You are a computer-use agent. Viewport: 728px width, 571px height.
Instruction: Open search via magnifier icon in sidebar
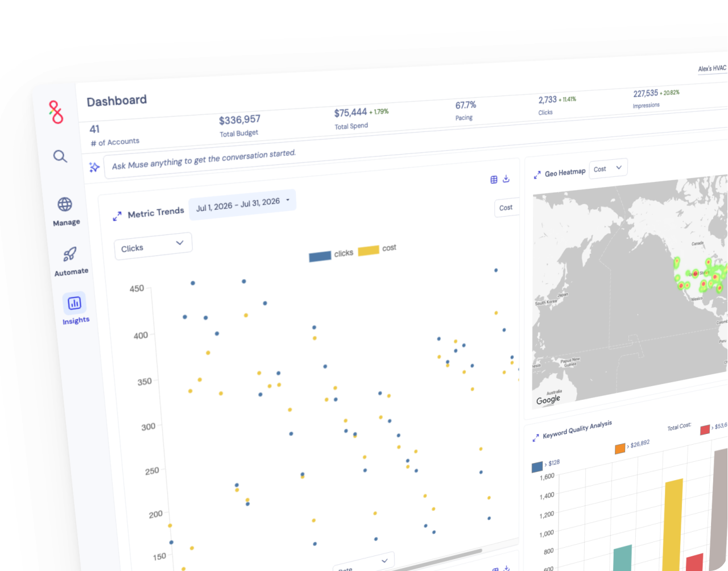(60, 156)
